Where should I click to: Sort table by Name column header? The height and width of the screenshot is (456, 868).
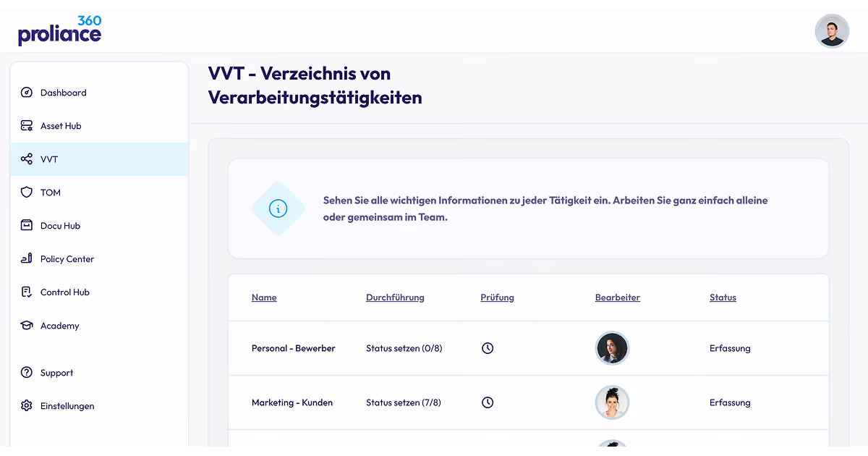264,297
